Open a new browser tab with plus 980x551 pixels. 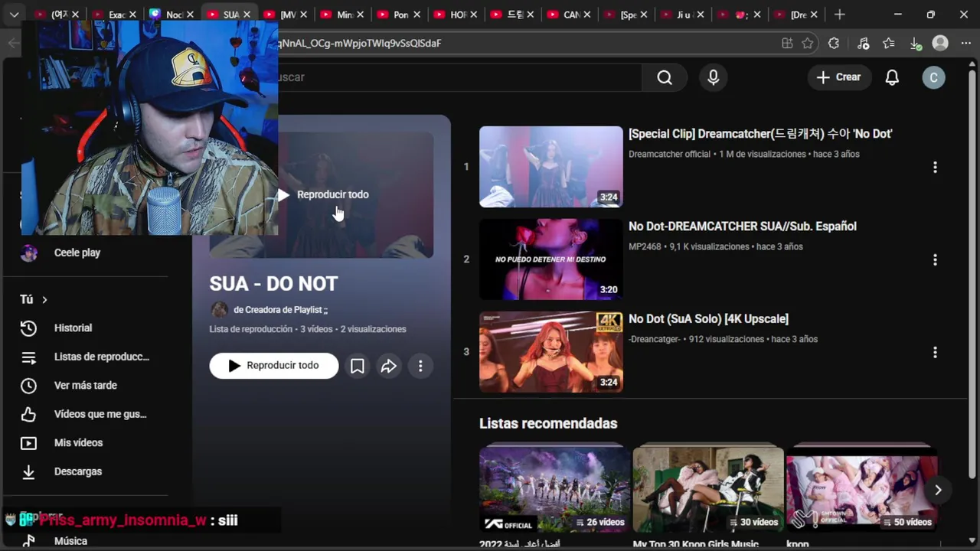840,15
